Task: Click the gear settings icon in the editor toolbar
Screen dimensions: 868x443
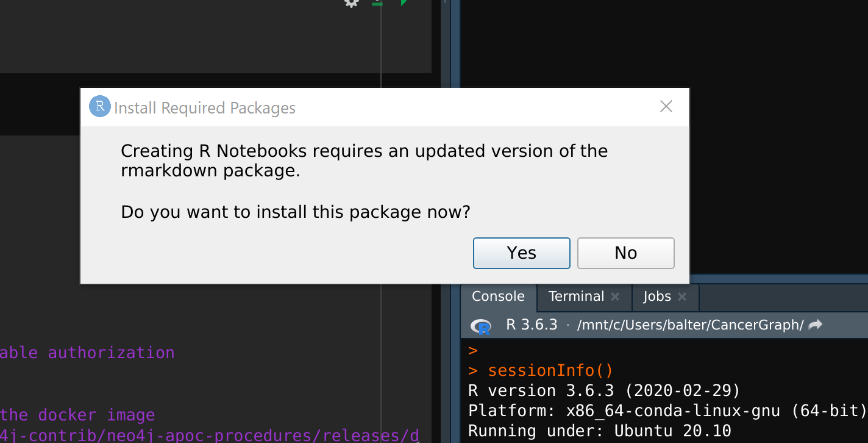Action: tap(350, 4)
